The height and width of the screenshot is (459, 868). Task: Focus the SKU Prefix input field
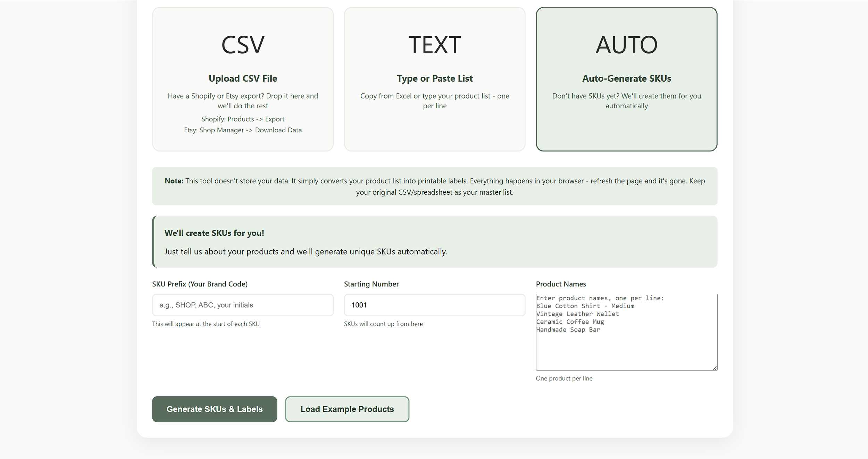click(x=242, y=305)
